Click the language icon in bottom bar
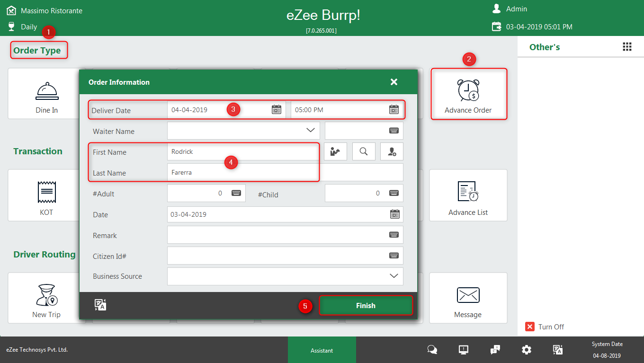This screenshot has width=644, height=363. [x=558, y=350]
